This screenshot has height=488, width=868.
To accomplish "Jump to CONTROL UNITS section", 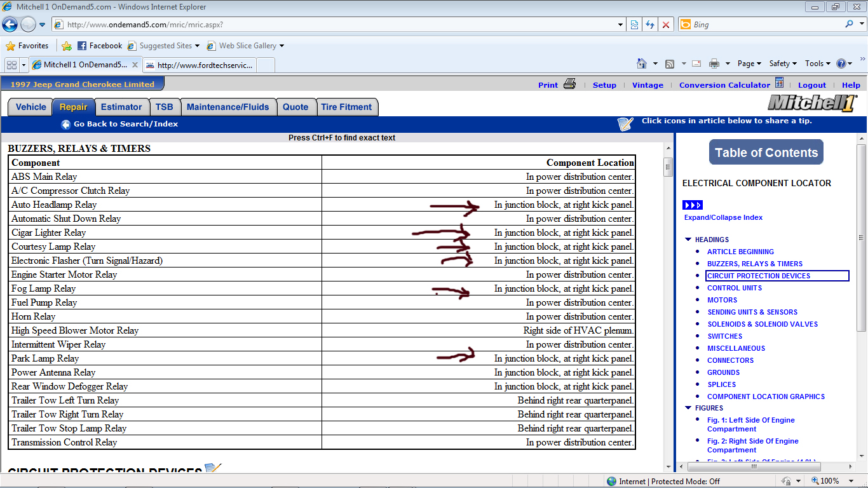I will 735,288.
